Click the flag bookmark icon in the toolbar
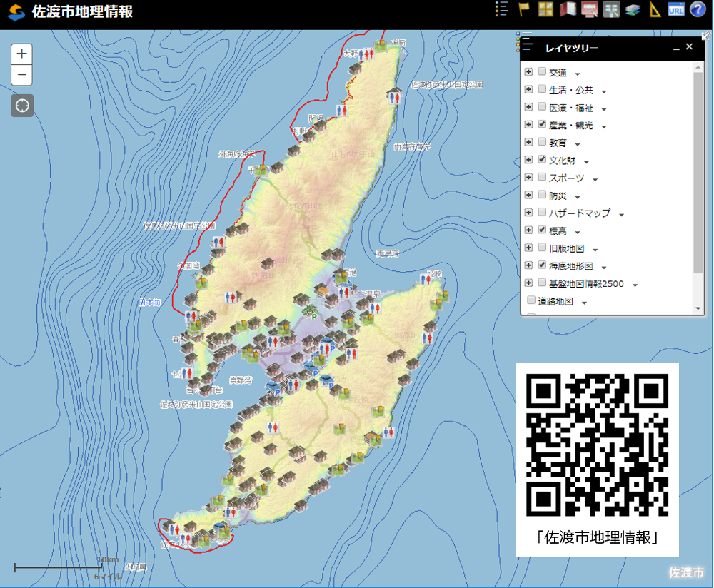714x588 pixels. 523,9
